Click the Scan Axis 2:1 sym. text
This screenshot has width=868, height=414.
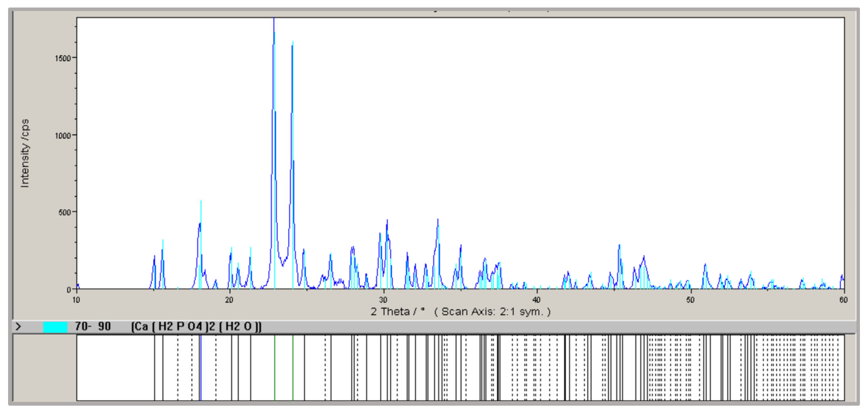(x=492, y=312)
